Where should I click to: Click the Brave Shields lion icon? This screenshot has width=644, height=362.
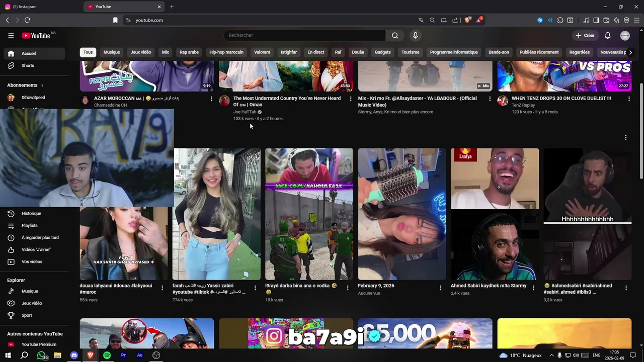click(467, 20)
